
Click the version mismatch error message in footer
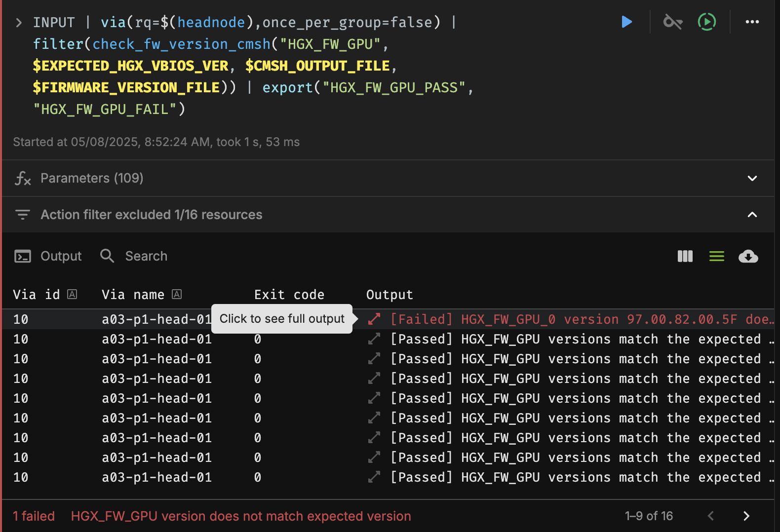241,516
